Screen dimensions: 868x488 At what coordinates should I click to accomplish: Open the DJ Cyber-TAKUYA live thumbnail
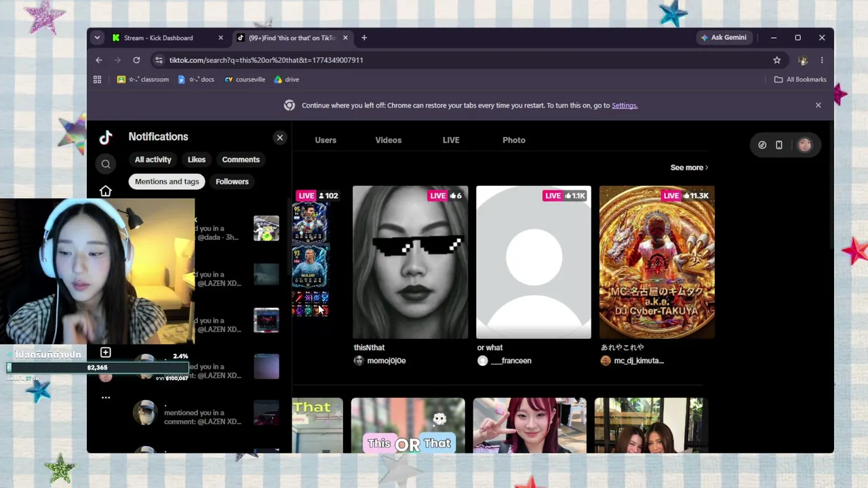point(657,262)
